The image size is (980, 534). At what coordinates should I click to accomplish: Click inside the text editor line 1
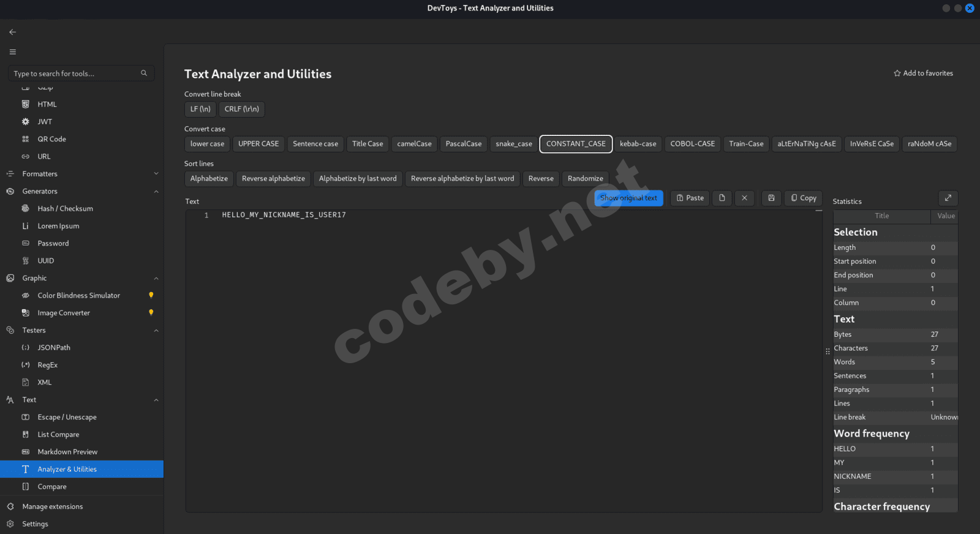(x=284, y=215)
